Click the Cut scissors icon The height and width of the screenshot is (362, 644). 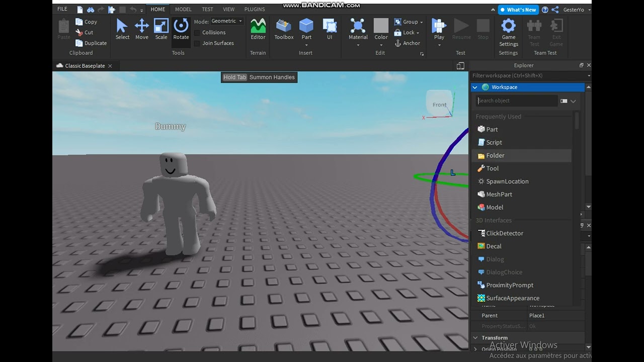click(79, 32)
